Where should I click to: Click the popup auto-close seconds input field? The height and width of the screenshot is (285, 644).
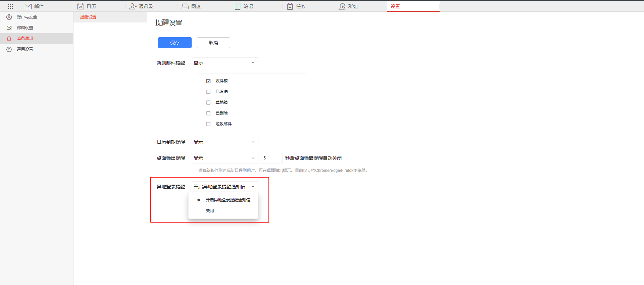[271, 158]
